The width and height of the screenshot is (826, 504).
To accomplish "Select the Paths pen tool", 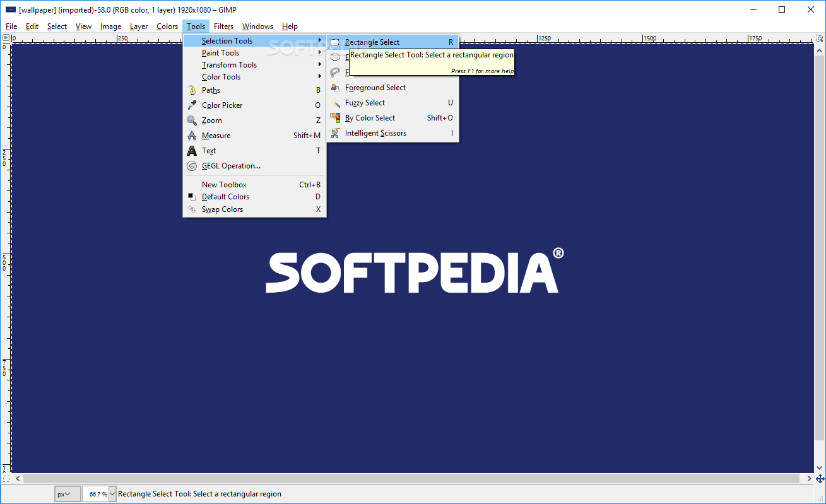I will [x=254, y=90].
